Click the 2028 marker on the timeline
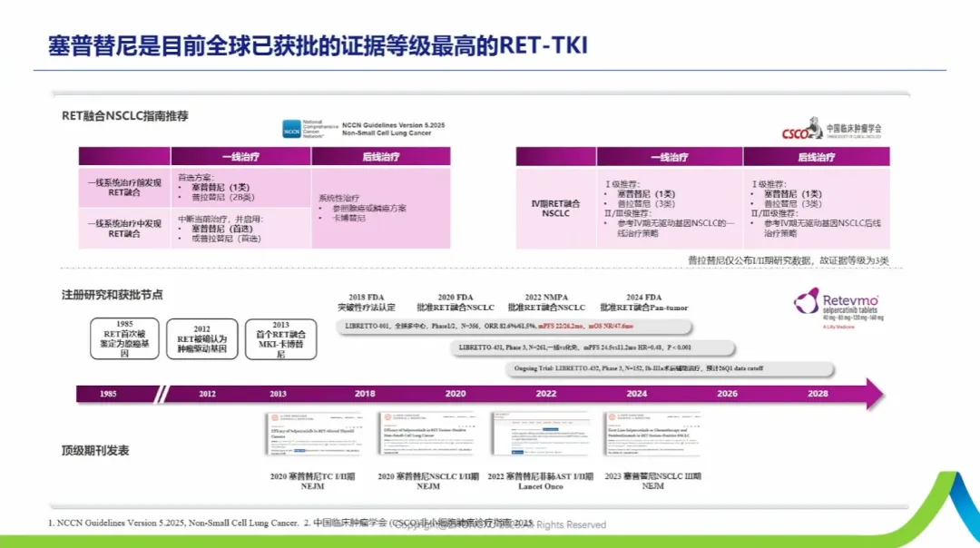Image resolution: width=980 pixels, height=548 pixels. pyautogui.click(x=818, y=394)
